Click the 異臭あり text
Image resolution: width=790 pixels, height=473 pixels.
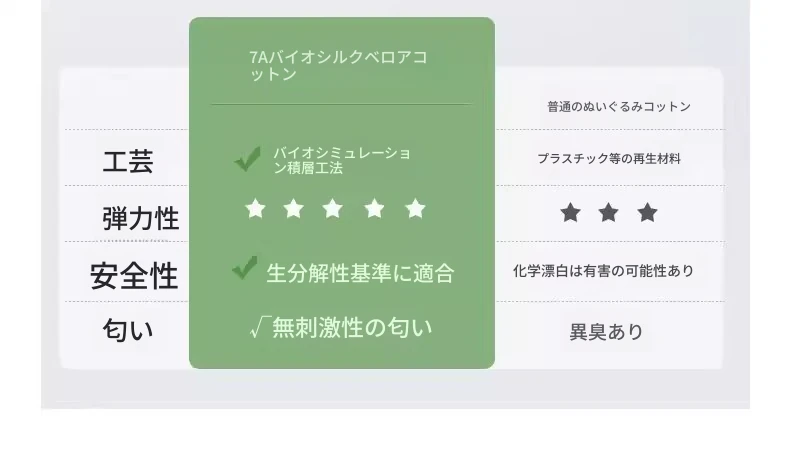(x=607, y=332)
